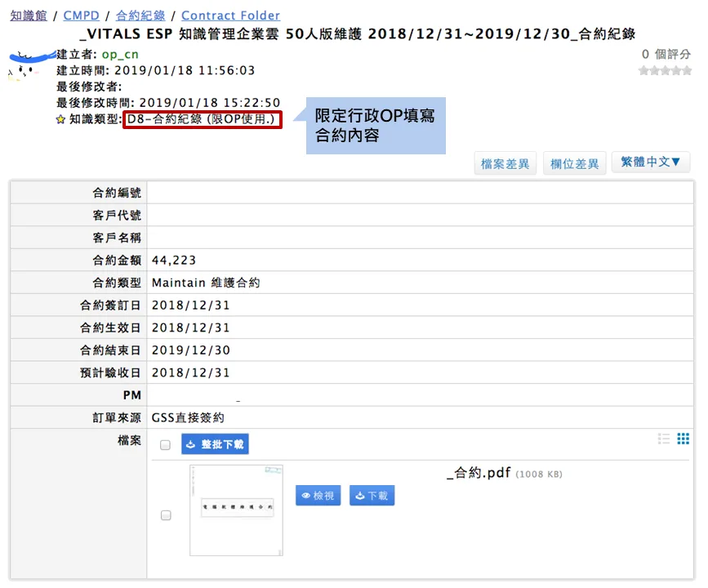708x588 pixels.
Task: Click last modified time 2019/01/18 15:22:50
Action: [x=210, y=103]
